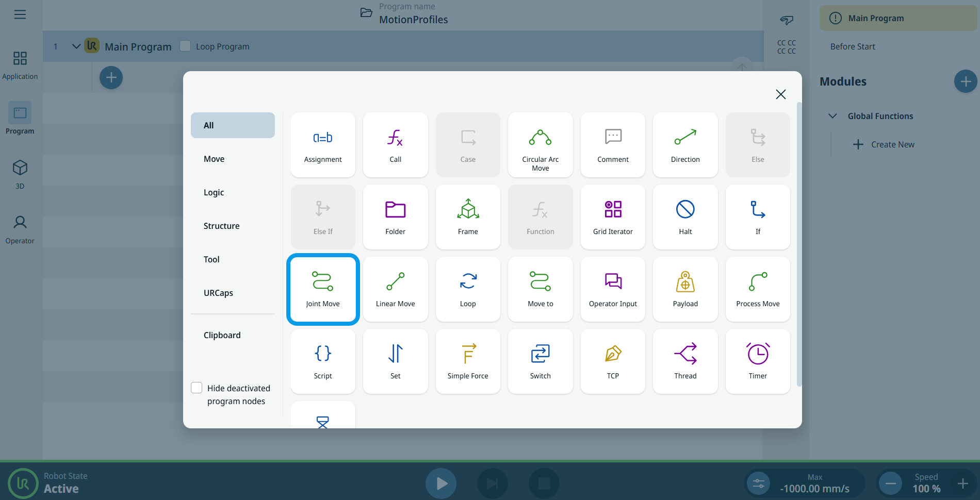This screenshot has width=980, height=500.
Task: Toggle the Loop Program checkbox
Action: pyautogui.click(x=185, y=46)
